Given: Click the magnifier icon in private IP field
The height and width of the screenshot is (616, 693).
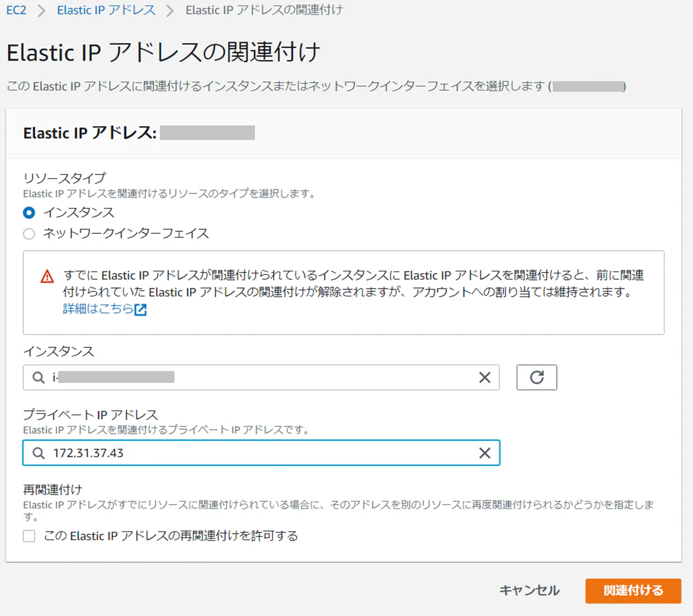Looking at the screenshot, I should click(x=38, y=453).
